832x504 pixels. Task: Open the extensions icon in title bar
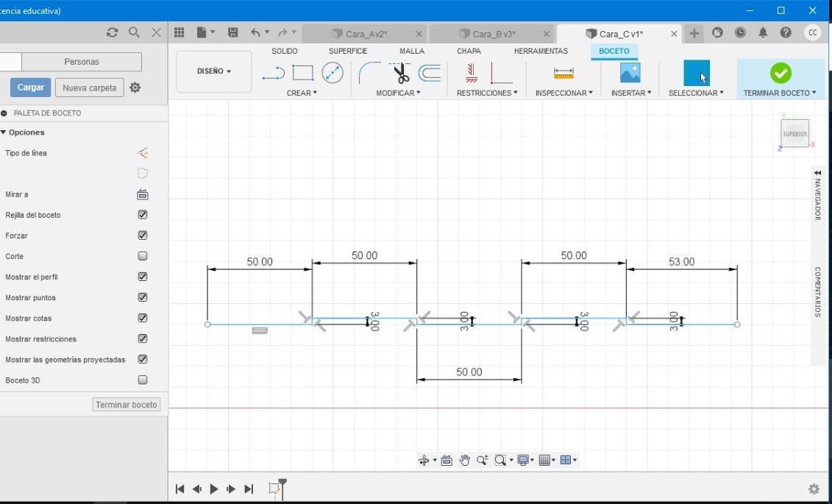pyautogui.click(x=717, y=33)
